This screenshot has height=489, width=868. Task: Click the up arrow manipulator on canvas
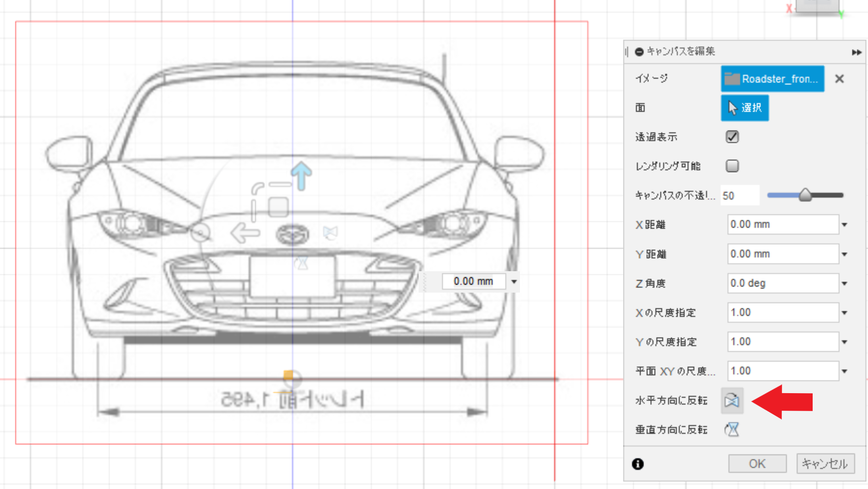click(x=301, y=176)
